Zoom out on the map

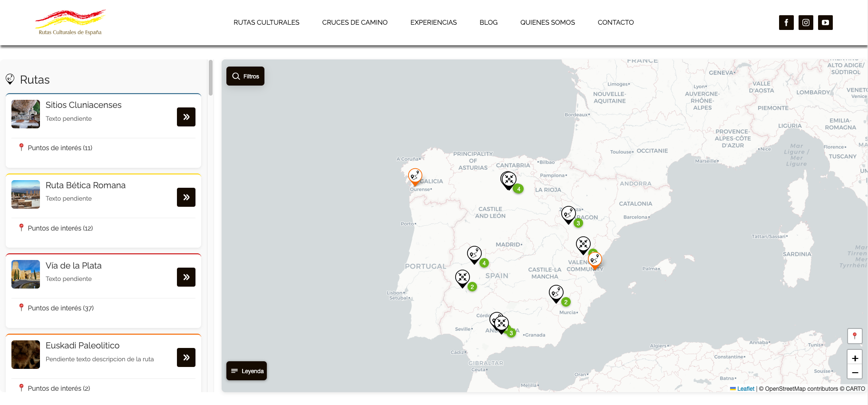(855, 372)
